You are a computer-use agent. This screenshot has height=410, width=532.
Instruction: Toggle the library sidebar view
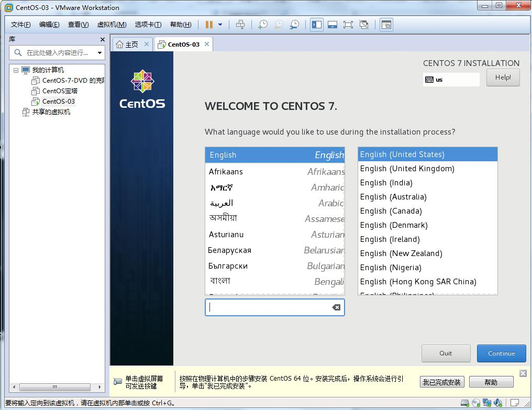(317, 25)
